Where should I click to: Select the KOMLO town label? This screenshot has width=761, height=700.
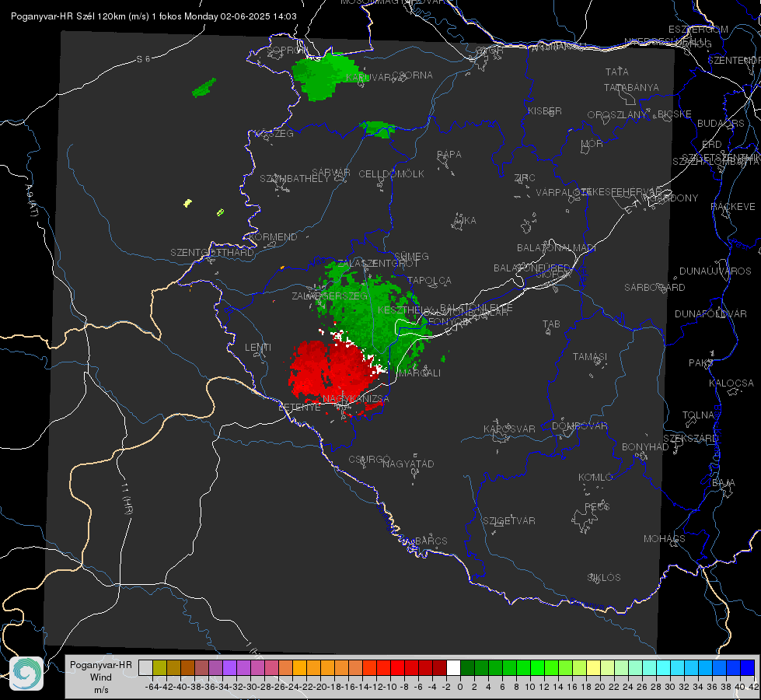[x=595, y=478]
